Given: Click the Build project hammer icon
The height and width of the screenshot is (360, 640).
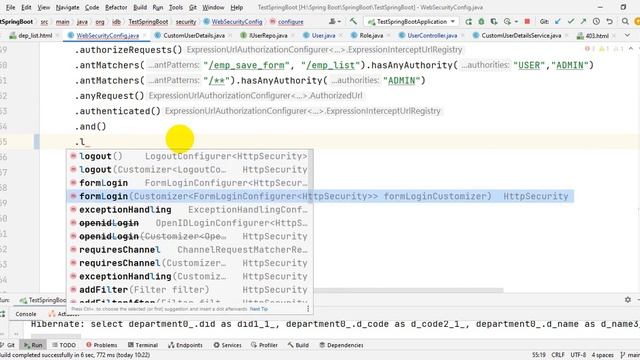Looking at the screenshot, I should pyautogui.click(x=353, y=21).
